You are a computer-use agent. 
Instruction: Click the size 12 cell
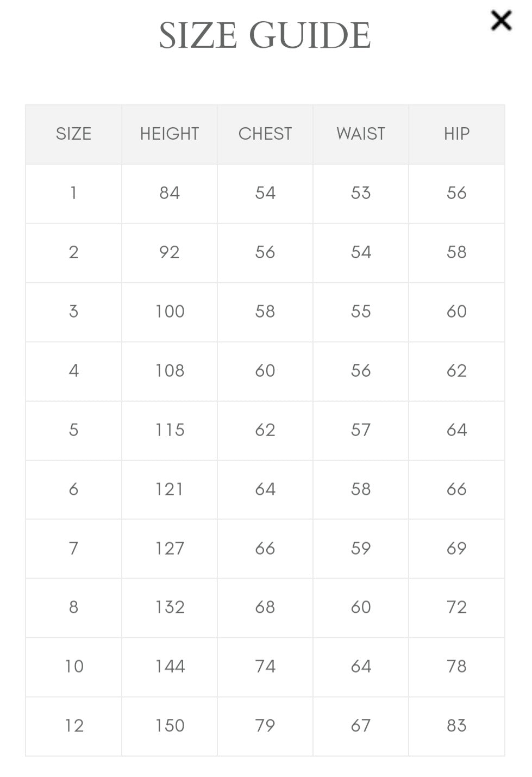click(x=74, y=726)
